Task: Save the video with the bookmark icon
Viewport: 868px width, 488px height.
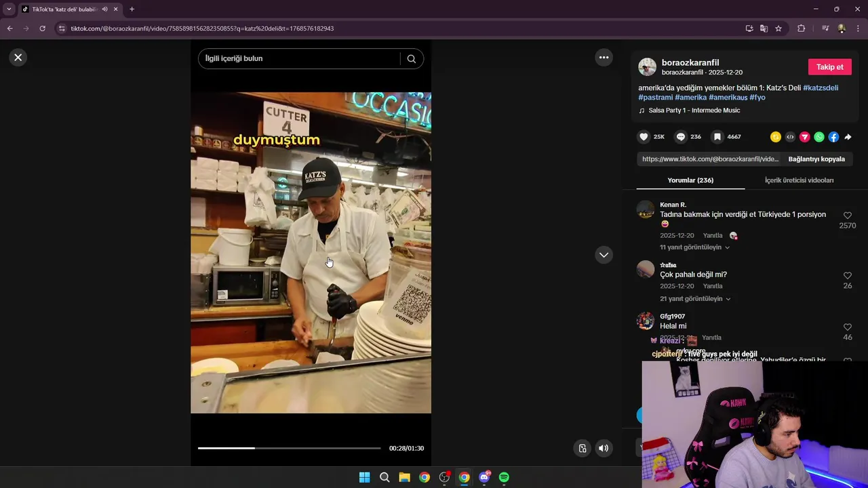Action: (717, 137)
